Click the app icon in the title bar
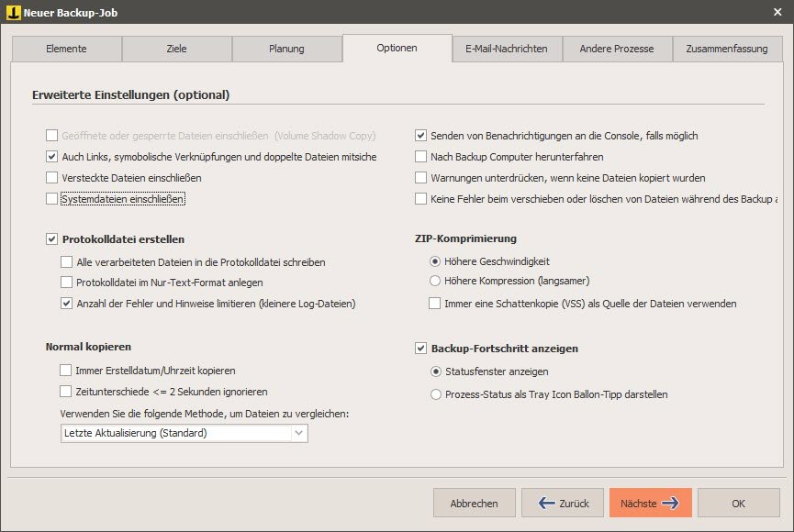Screen dimensions: 794x532 pyautogui.click(x=14, y=12)
